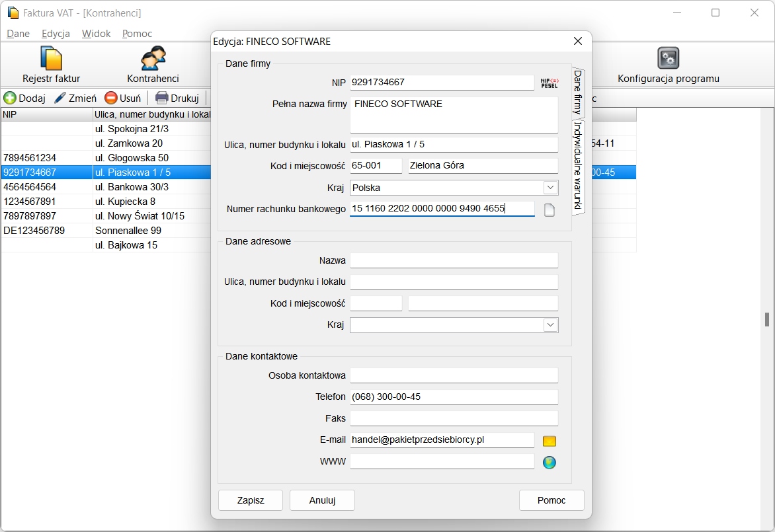The width and height of the screenshot is (775, 532).
Task: Click the Dodaj green plus button
Action: 24,98
